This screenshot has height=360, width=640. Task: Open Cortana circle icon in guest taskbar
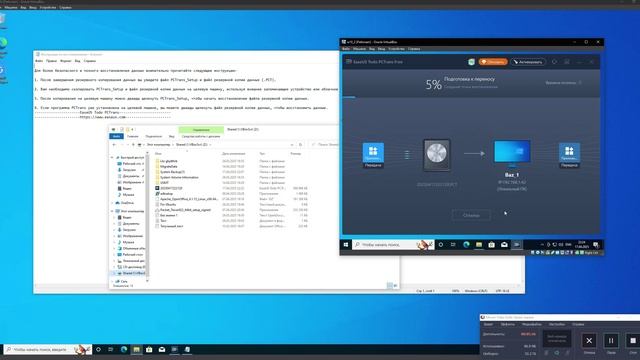441,244
